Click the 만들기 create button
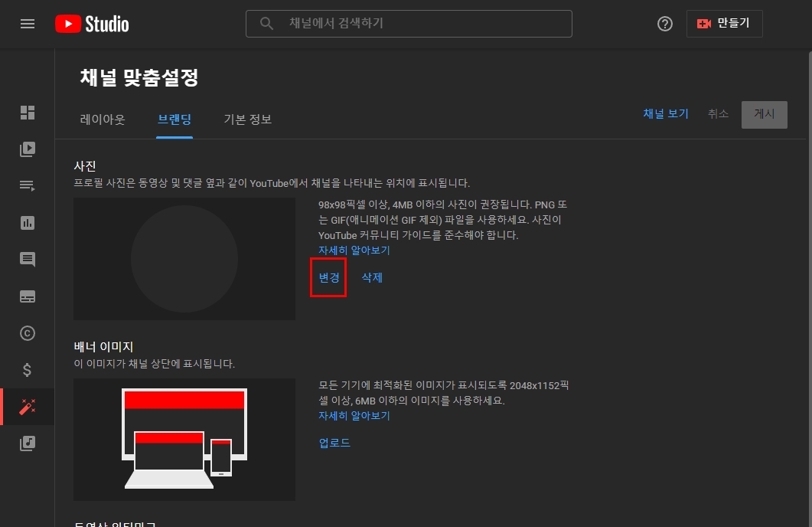 pyautogui.click(x=724, y=24)
